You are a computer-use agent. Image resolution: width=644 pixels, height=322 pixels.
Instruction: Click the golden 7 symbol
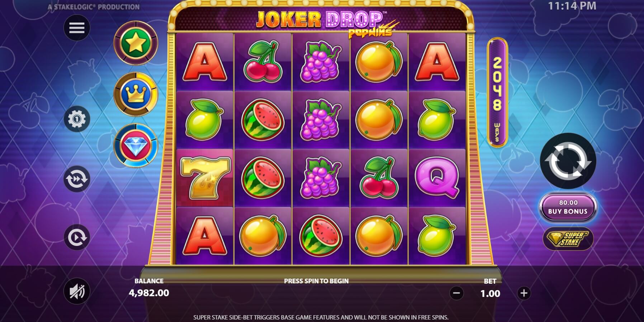pyautogui.click(x=205, y=178)
